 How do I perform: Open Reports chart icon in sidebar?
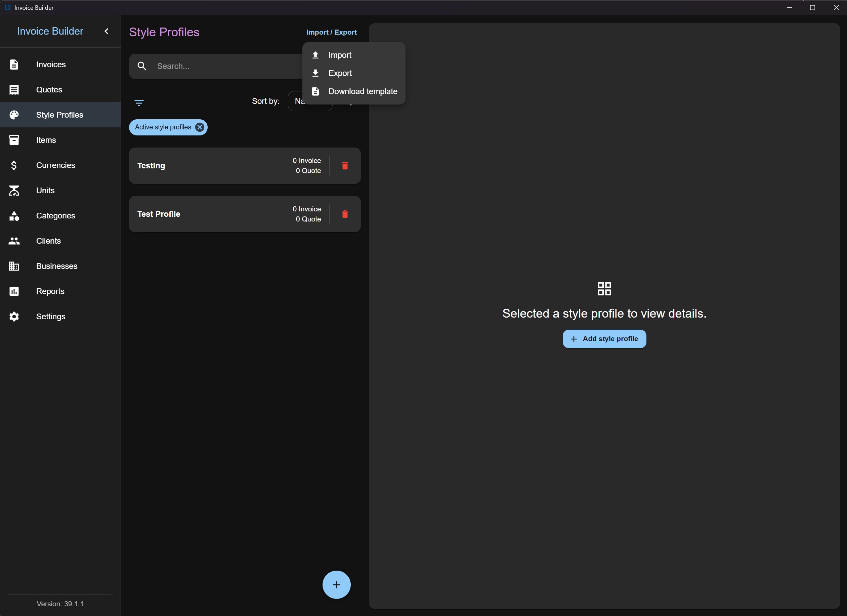coord(14,291)
